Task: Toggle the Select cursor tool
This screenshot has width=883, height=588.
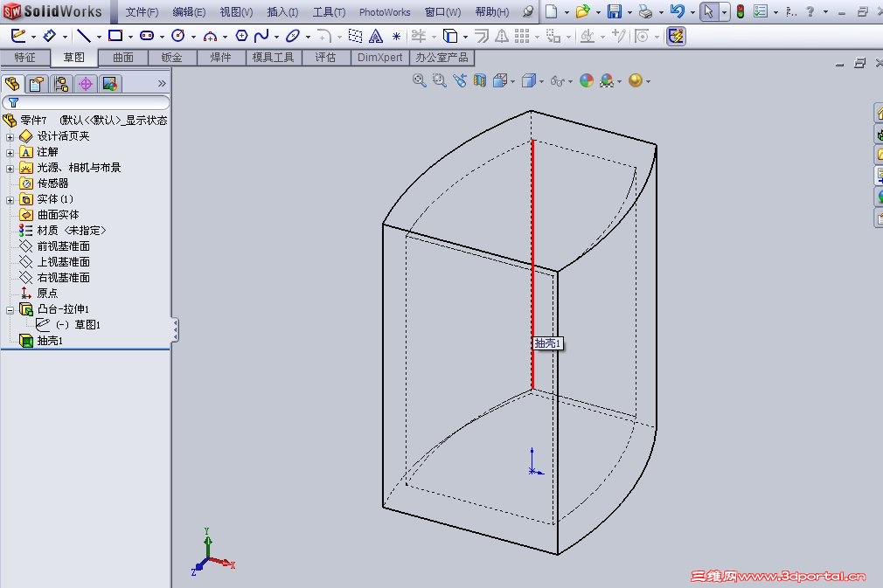Action: [x=709, y=11]
